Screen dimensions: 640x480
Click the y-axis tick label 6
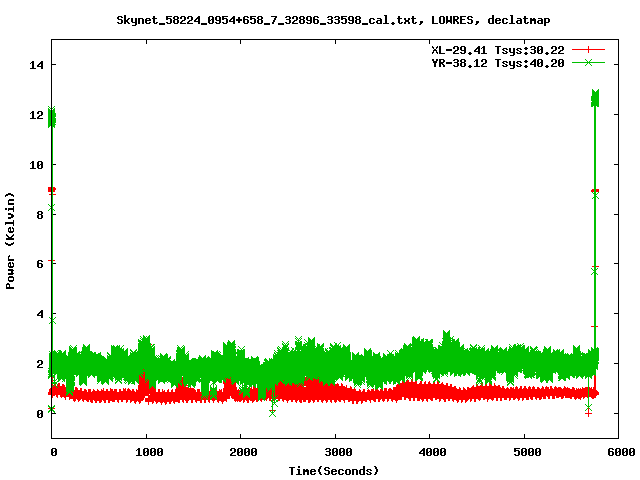coord(40,264)
